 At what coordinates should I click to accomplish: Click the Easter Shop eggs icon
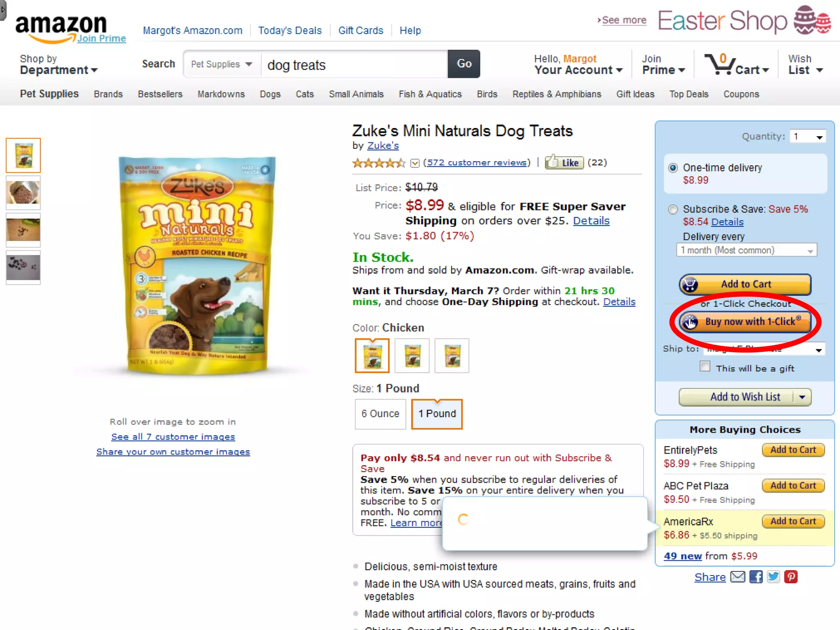[x=813, y=20]
